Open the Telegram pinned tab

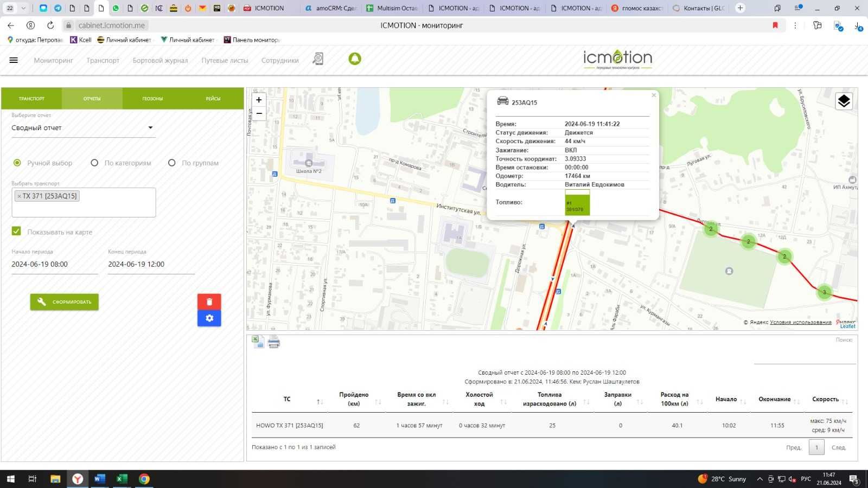[x=58, y=8]
